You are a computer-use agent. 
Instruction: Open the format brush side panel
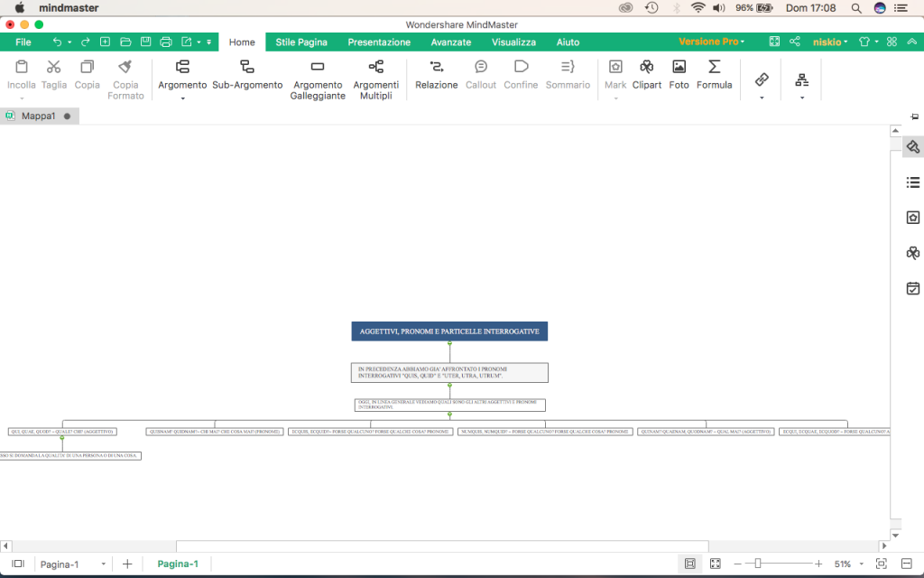(x=912, y=147)
